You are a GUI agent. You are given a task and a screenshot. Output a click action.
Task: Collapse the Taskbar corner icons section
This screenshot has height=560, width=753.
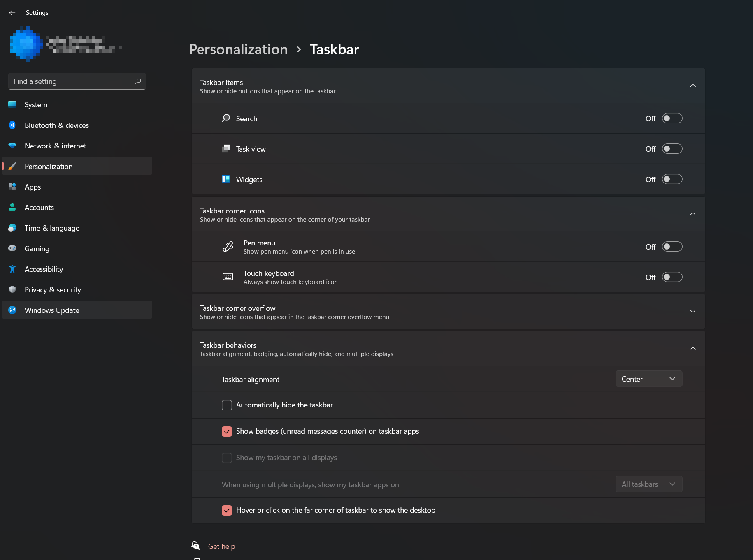click(x=693, y=214)
